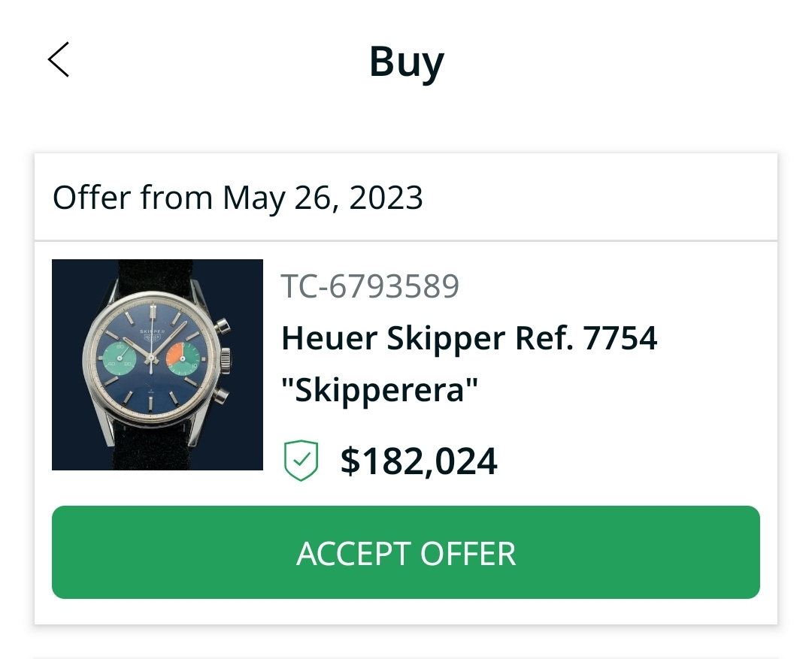Click the $182,024 price
Screen dimensions: 812x659
pyautogui.click(x=419, y=461)
